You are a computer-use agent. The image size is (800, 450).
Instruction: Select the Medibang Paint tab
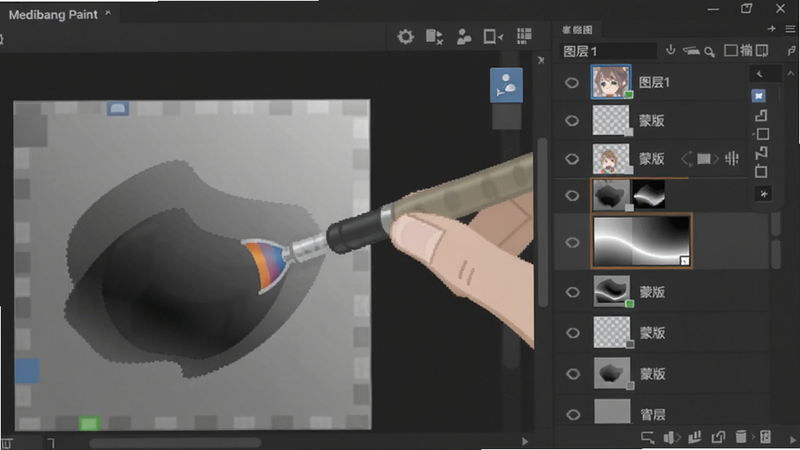coord(53,15)
